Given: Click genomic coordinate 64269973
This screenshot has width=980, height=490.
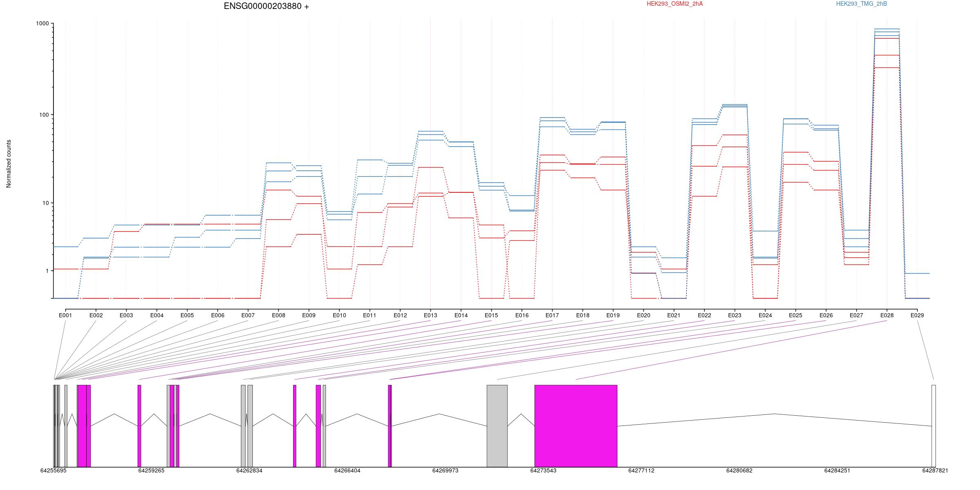Looking at the screenshot, I should click(445, 470).
